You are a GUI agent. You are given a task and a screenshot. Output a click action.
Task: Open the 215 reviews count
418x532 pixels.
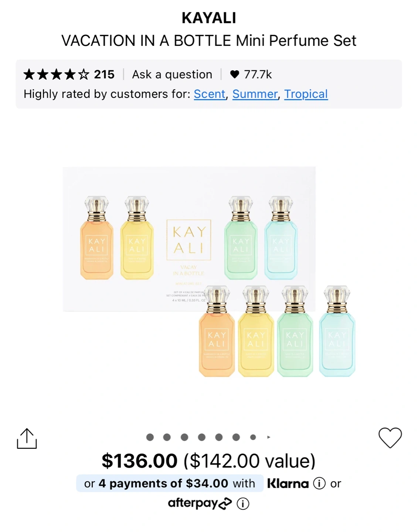(104, 75)
